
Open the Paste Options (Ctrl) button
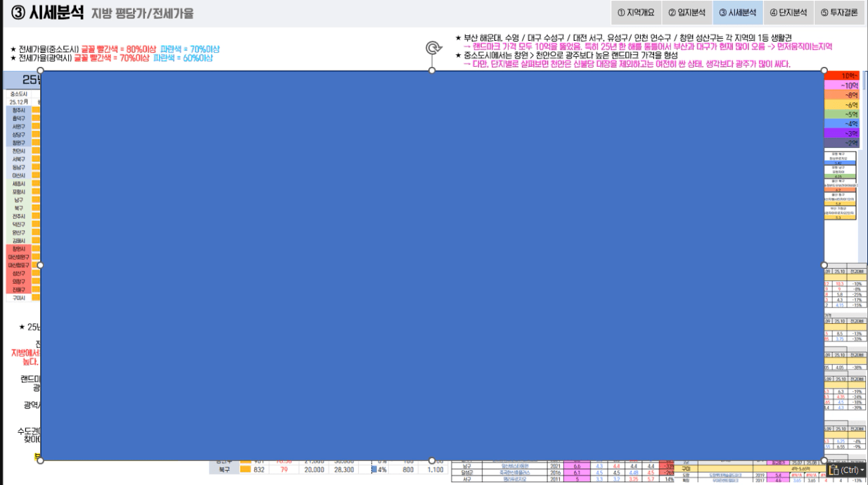[x=847, y=470]
